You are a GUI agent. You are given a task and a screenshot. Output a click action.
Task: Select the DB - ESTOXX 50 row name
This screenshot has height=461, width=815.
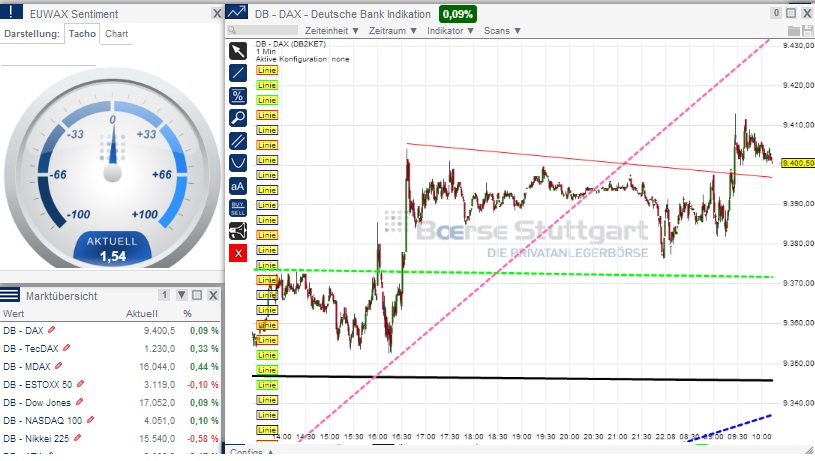tap(37, 385)
